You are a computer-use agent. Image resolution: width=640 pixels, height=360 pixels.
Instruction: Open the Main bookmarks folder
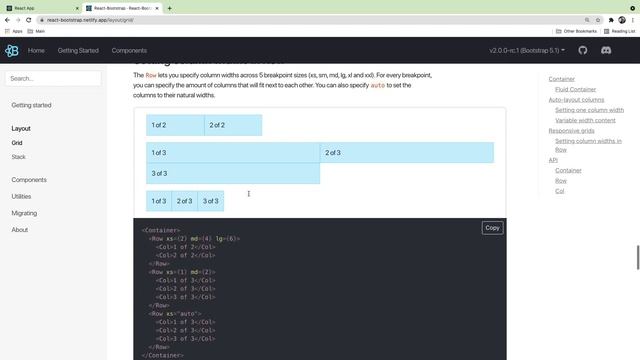(x=36, y=31)
